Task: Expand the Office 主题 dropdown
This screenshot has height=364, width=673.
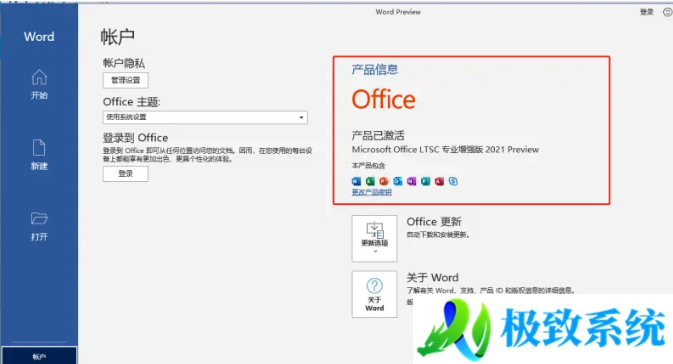Action: point(205,117)
